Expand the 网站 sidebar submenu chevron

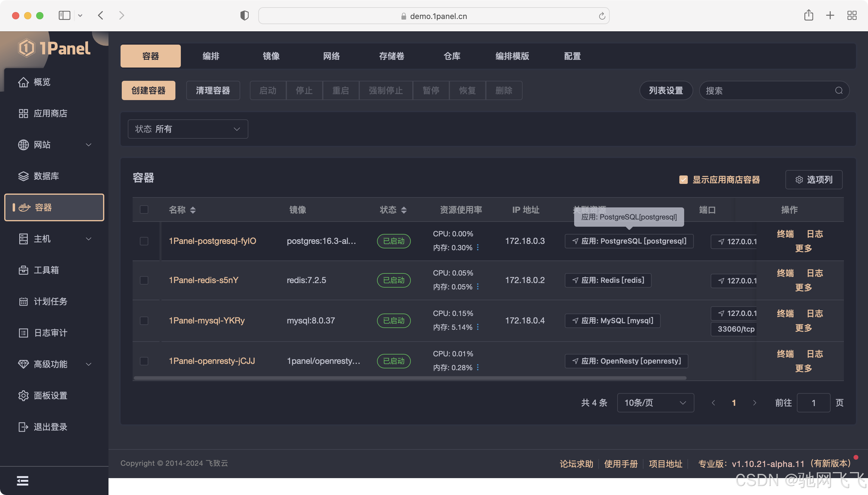(x=88, y=145)
